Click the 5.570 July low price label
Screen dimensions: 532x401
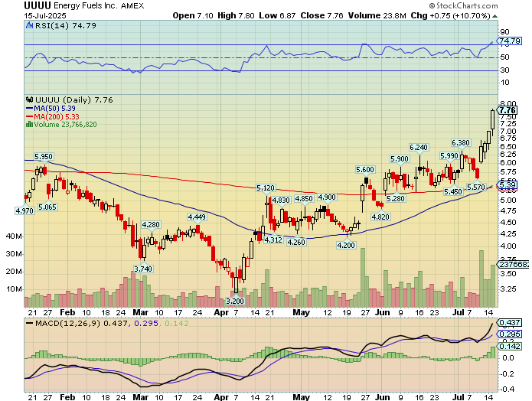pyautogui.click(x=476, y=187)
